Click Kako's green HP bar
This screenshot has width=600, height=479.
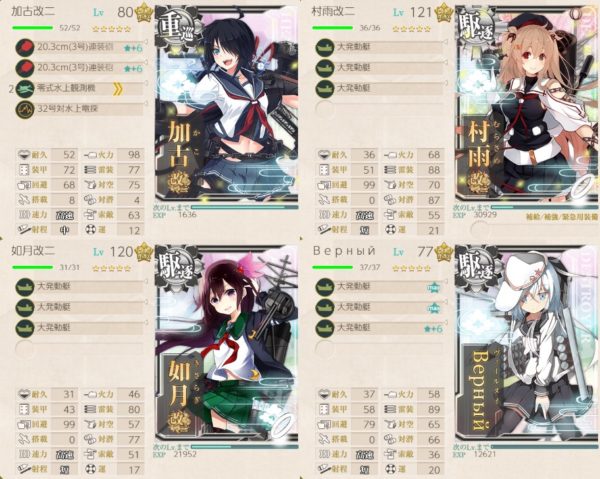[x=33, y=28]
